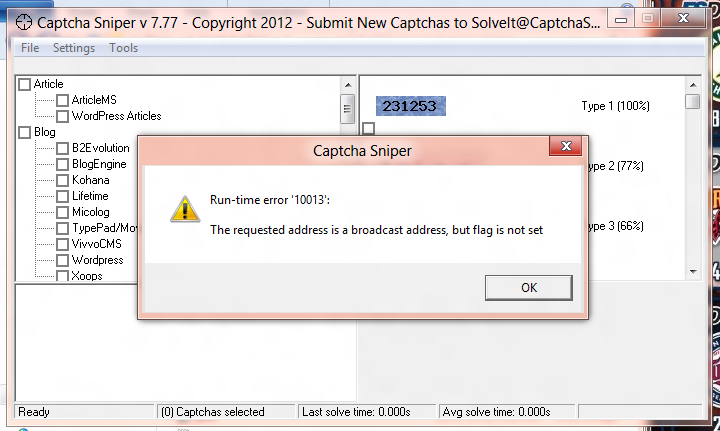
Task: Click the broadcast address error message text
Action: pyautogui.click(x=377, y=229)
